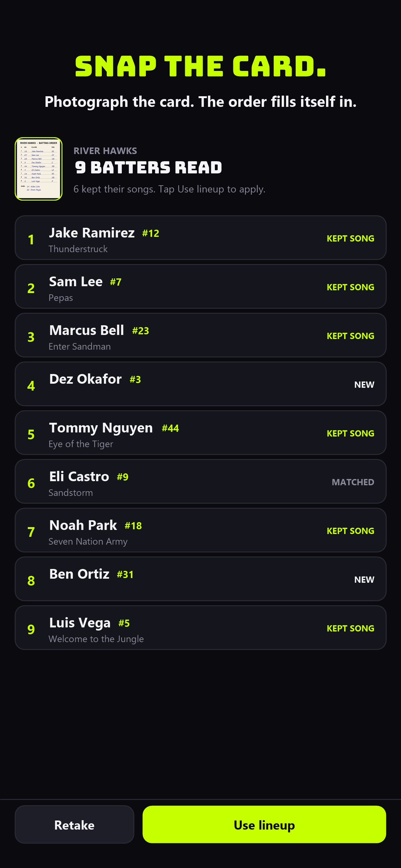Open the scanned lineup card thumbnail

pyautogui.click(x=38, y=169)
